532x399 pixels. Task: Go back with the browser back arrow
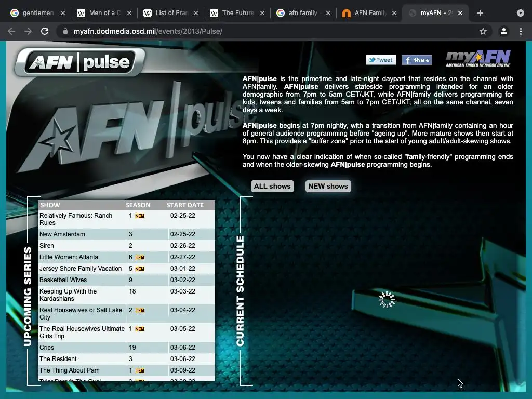pos(11,31)
